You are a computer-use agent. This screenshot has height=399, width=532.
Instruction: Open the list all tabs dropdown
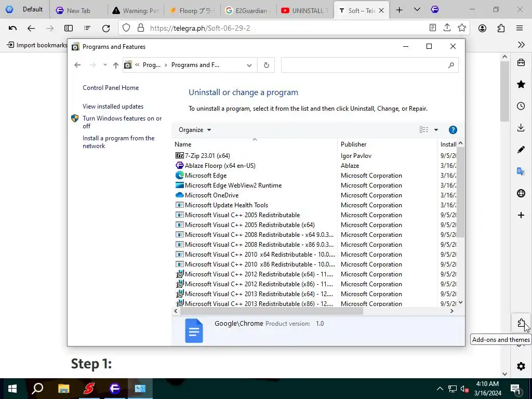(417, 10)
